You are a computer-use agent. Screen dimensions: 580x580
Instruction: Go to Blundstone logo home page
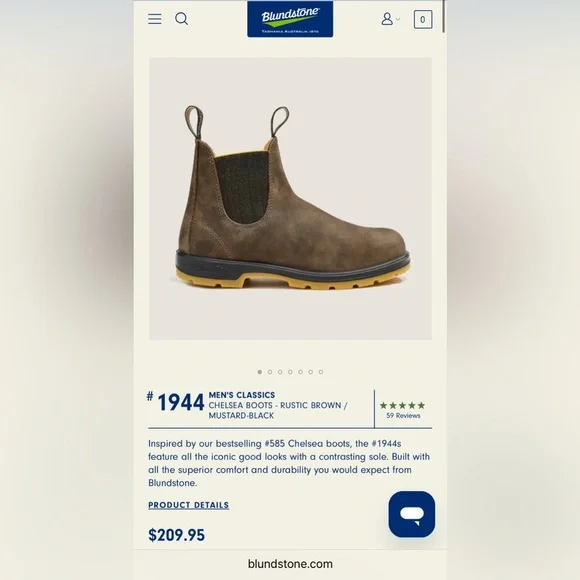[x=290, y=19]
